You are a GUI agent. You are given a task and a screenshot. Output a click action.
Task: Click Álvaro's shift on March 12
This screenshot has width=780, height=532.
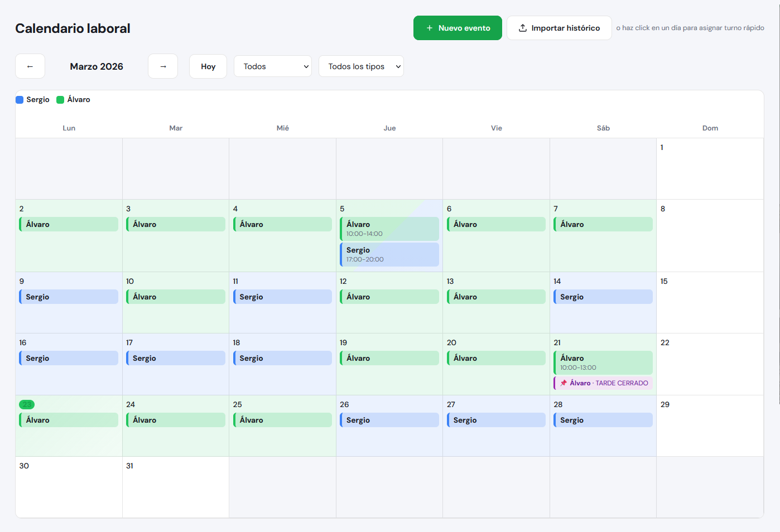(389, 296)
